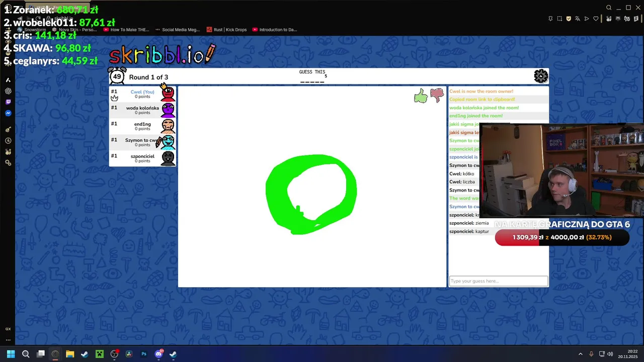Click browser search magnifier in title bar
This screenshot has height=362, width=644.
pyautogui.click(x=609, y=8)
